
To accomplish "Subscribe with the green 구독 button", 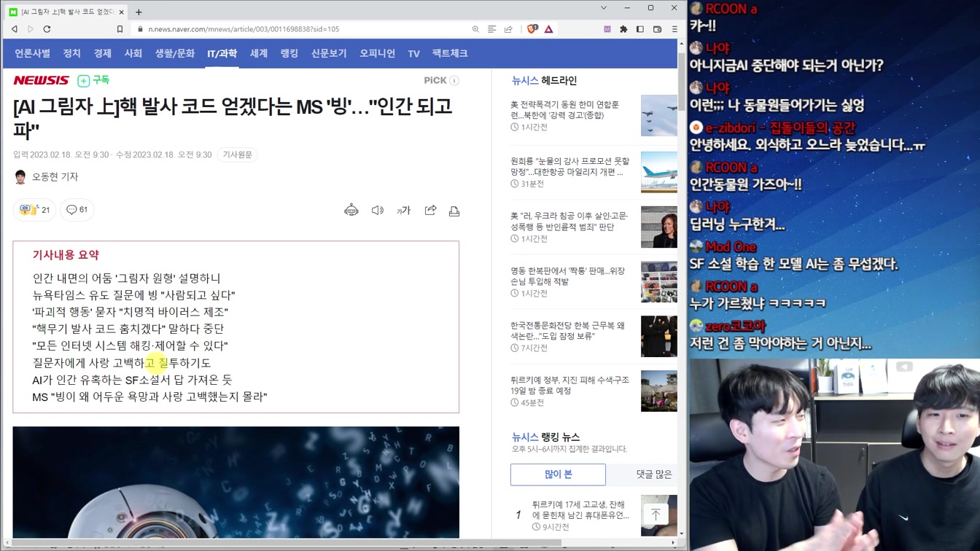I will pos(93,80).
